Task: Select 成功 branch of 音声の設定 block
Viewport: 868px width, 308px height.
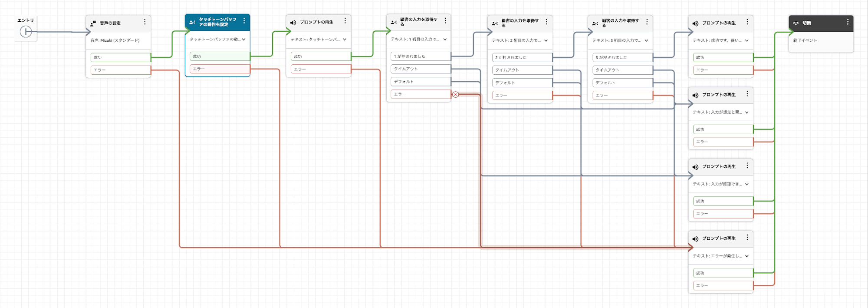Action: (x=121, y=57)
